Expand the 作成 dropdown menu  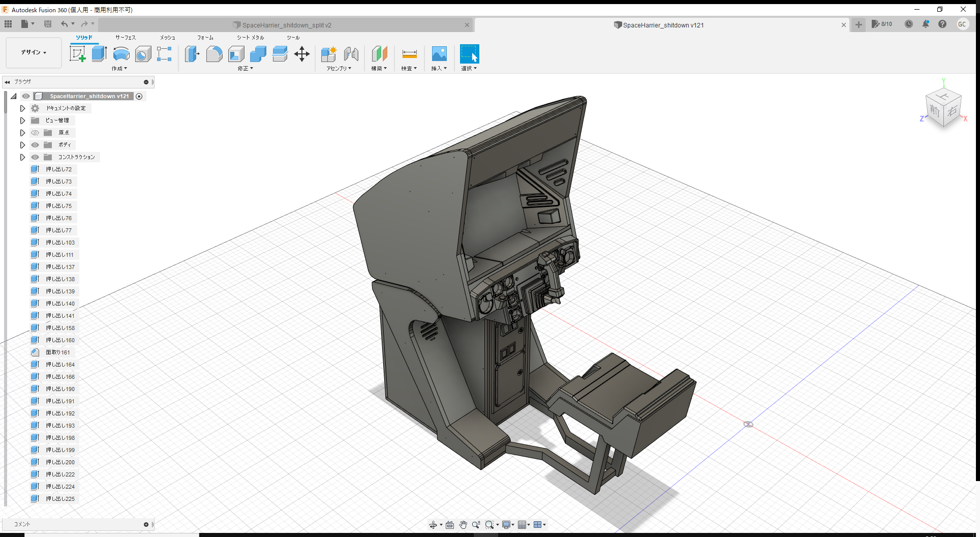(119, 68)
